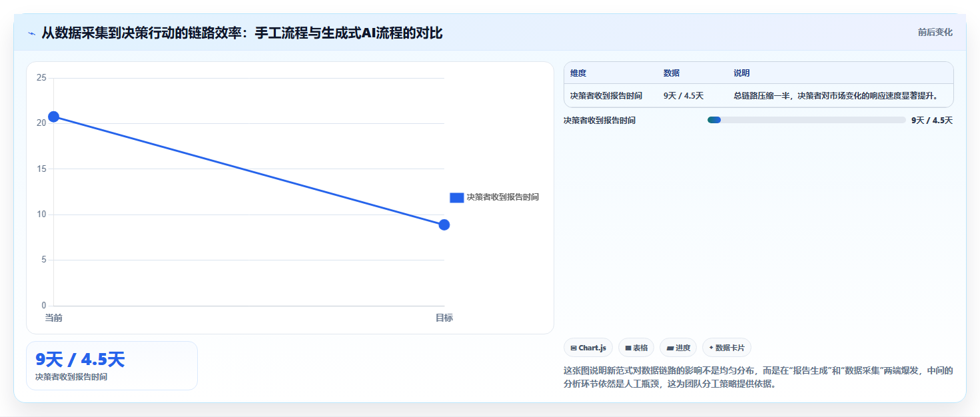Select the Chart.js tag
Image resolution: width=980 pixels, height=417 pixels.
click(588, 348)
